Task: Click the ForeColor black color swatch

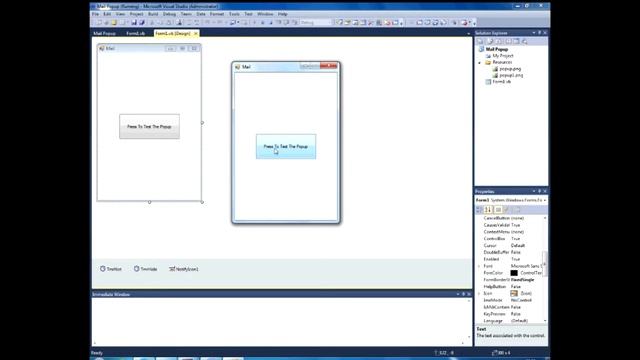Action: coord(514,273)
